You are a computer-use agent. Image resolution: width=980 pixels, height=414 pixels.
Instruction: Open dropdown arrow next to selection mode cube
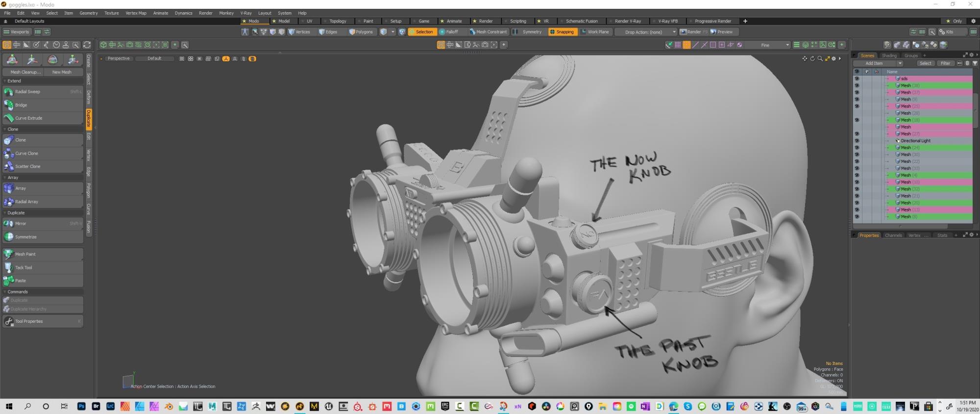coord(392,32)
